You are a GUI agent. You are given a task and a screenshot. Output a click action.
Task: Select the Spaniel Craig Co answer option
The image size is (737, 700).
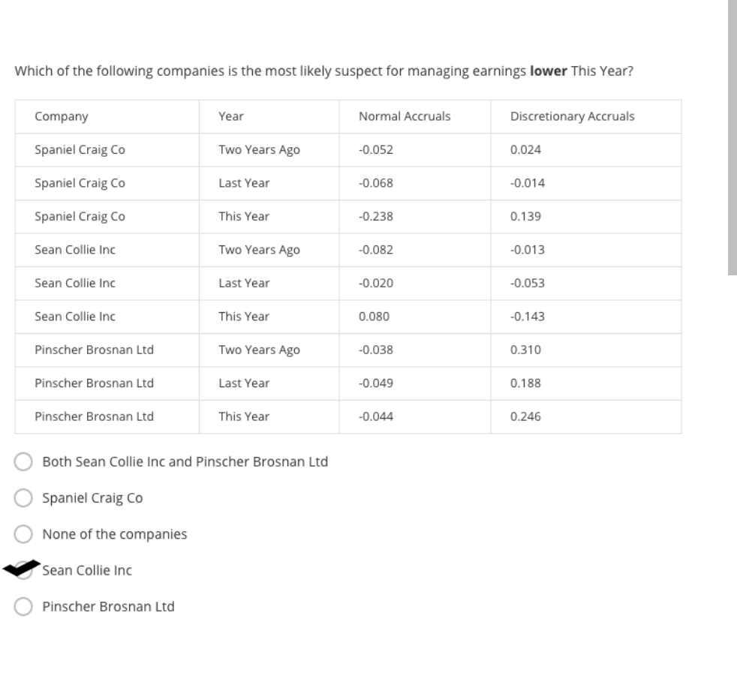24,498
